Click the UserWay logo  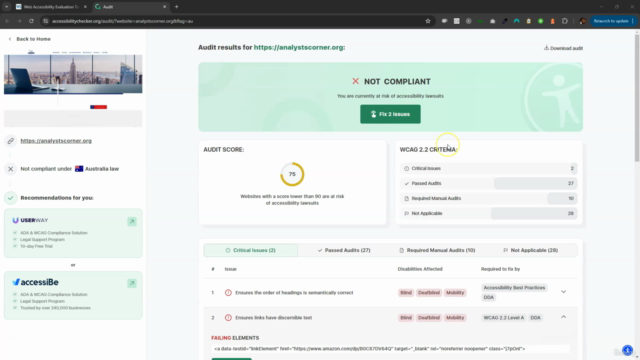pos(30,220)
